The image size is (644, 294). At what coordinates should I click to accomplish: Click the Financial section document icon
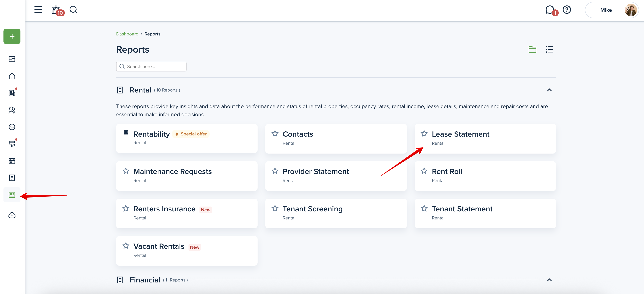(120, 280)
